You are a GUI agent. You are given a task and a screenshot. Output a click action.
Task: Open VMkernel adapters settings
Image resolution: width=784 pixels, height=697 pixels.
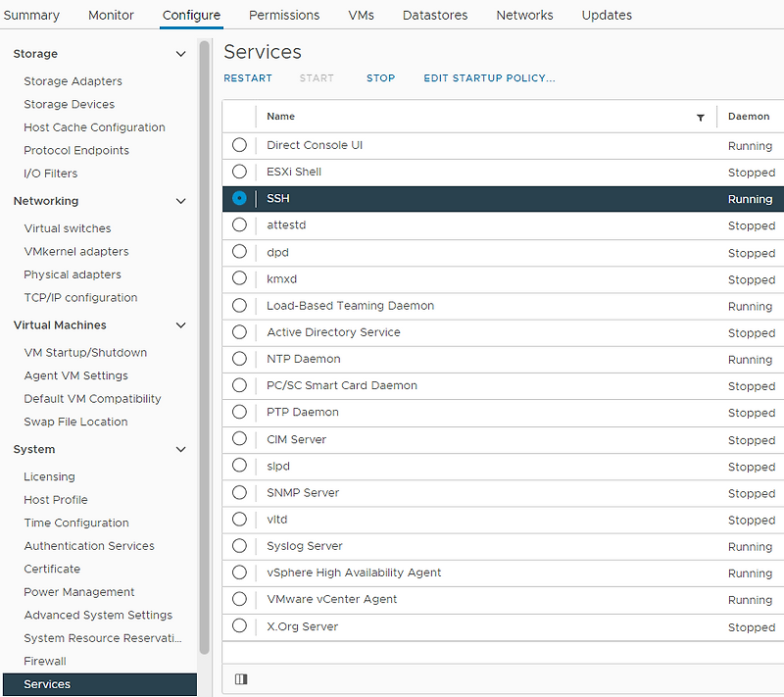pos(76,251)
